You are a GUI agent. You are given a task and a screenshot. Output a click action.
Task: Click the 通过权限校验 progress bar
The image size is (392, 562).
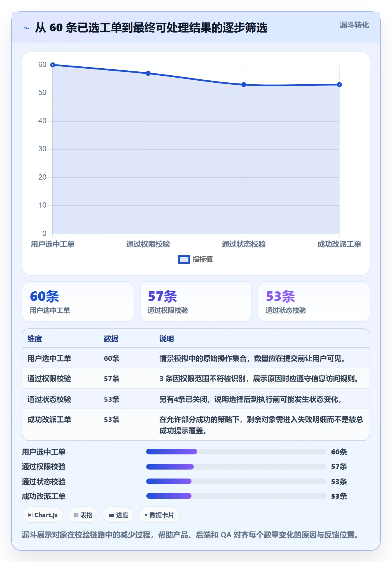pyautogui.click(x=236, y=467)
